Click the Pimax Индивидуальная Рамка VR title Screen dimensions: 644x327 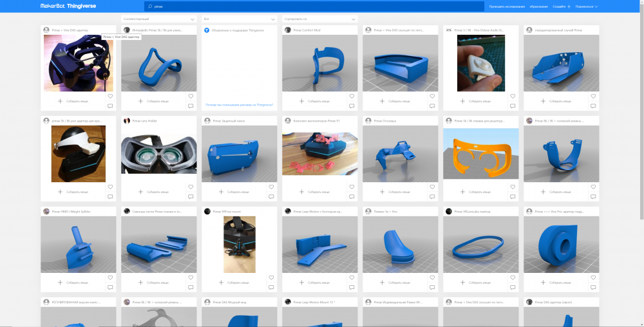399,302
